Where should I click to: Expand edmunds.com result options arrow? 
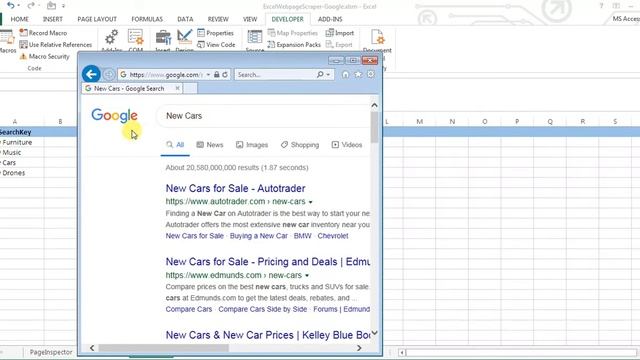click(307, 276)
